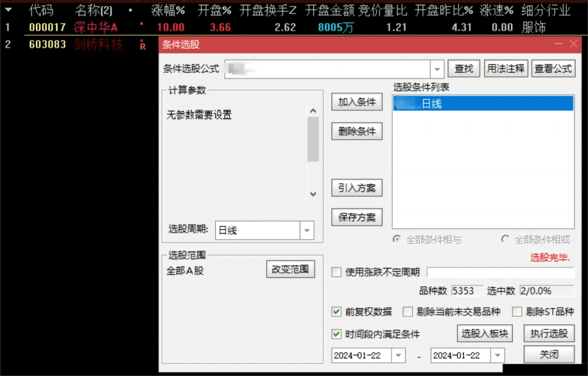Click the 10.00 涨幅 value
This screenshot has height=376, width=588.
(x=171, y=28)
